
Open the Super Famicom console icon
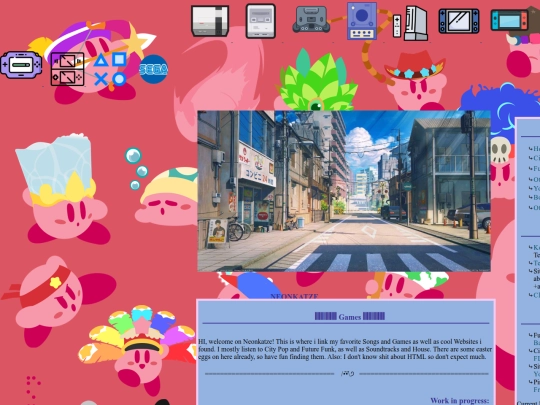pyautogui.click(x=261, y=21)
